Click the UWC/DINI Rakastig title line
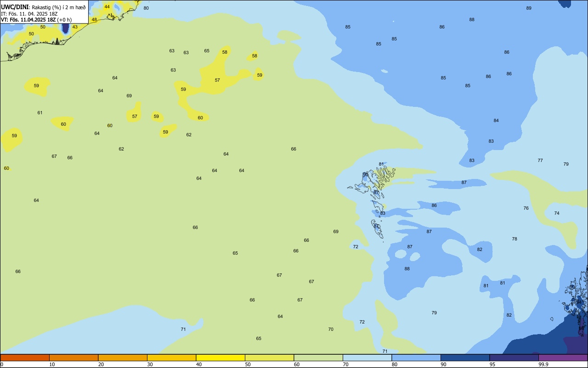The image size is (588, 368). click(x=43, y=7)
